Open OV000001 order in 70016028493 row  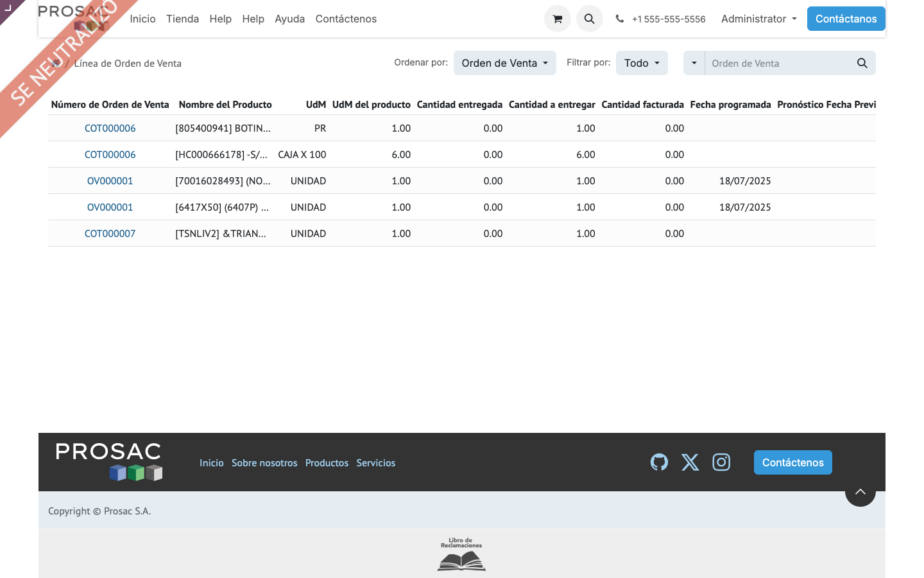click(110, 180)
